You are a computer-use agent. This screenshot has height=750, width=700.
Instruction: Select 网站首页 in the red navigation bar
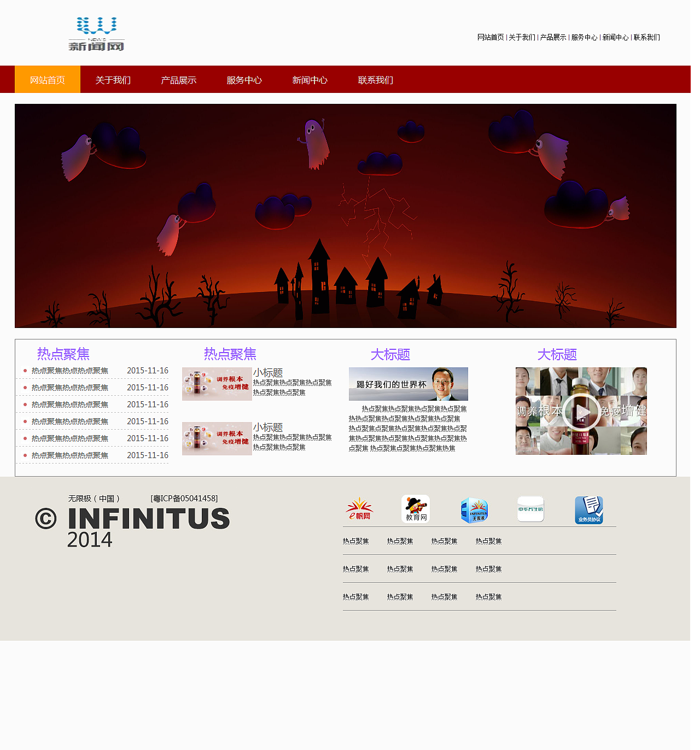(47, 79)
